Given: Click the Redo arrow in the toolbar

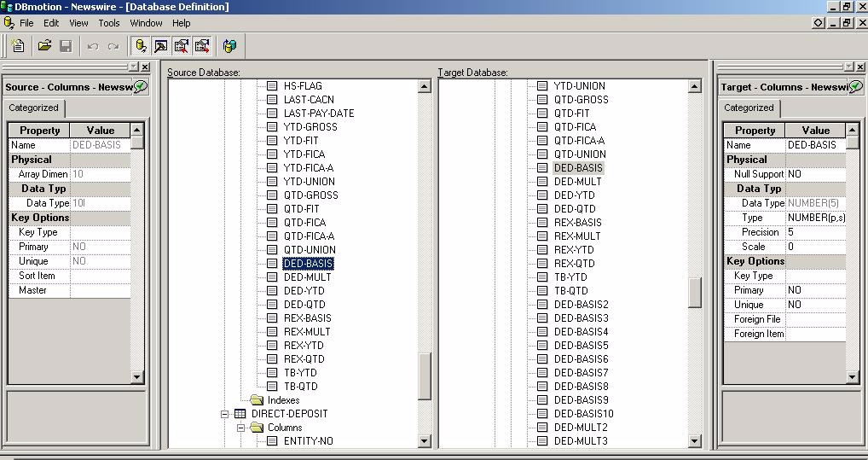Looking at the screenshot, I should 113,46.
